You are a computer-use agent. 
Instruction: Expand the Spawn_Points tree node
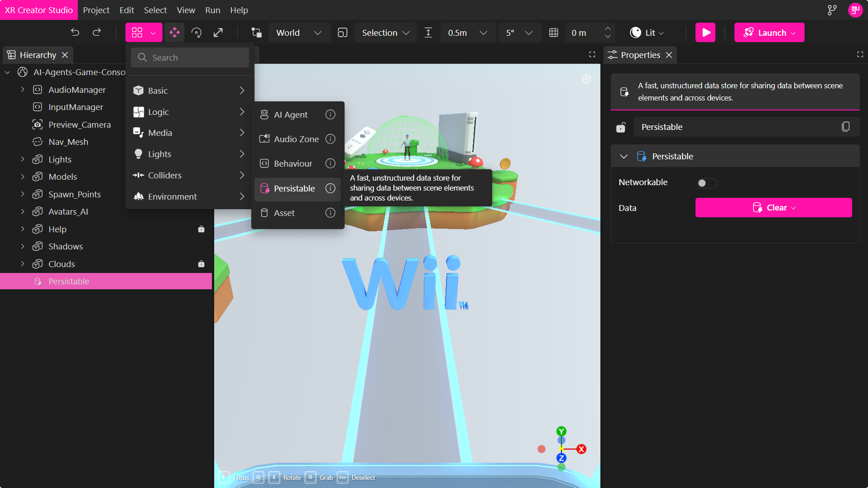pyautogui.click(x=23, y=194)
